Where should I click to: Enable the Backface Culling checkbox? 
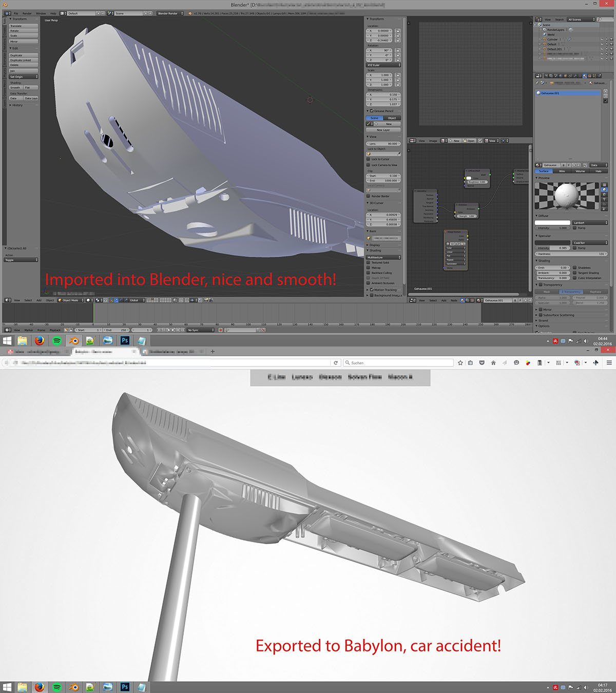point(368,273)
